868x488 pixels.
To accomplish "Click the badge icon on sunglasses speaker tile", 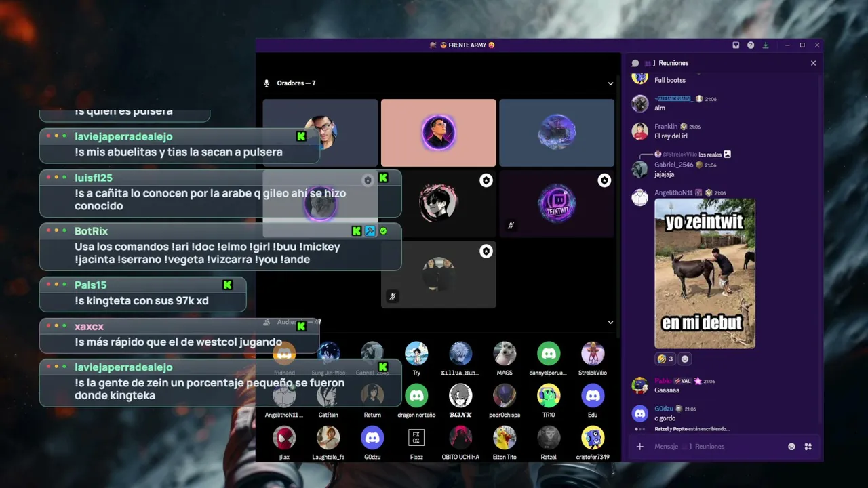I will [x=486, y=180].
